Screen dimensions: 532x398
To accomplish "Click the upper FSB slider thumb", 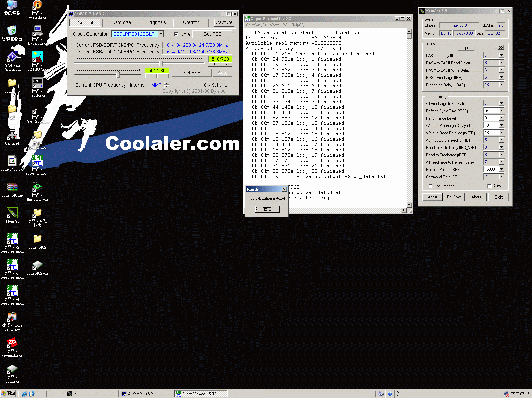I will (161, 63).
